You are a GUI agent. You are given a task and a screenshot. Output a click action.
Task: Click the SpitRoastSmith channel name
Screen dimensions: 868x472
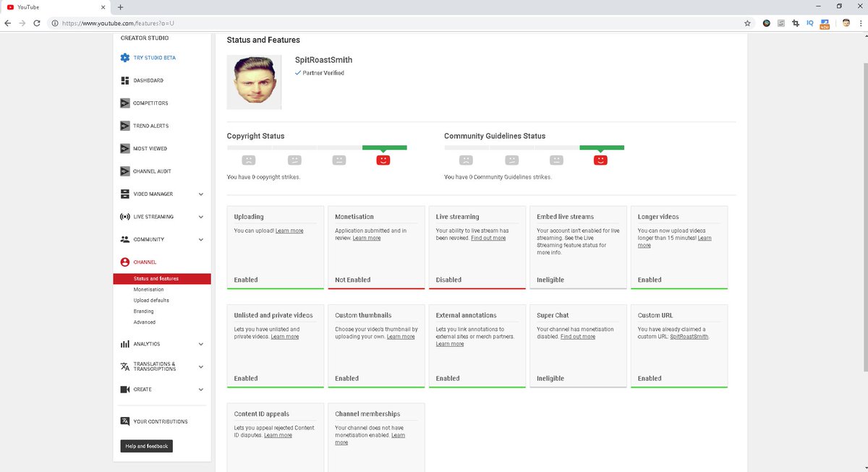(324, 60)
